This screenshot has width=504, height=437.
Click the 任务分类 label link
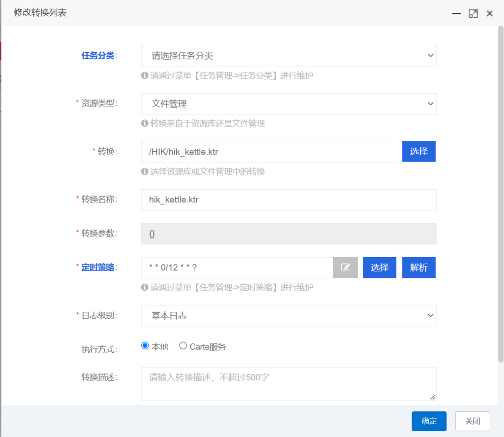[x=97, y=56]
